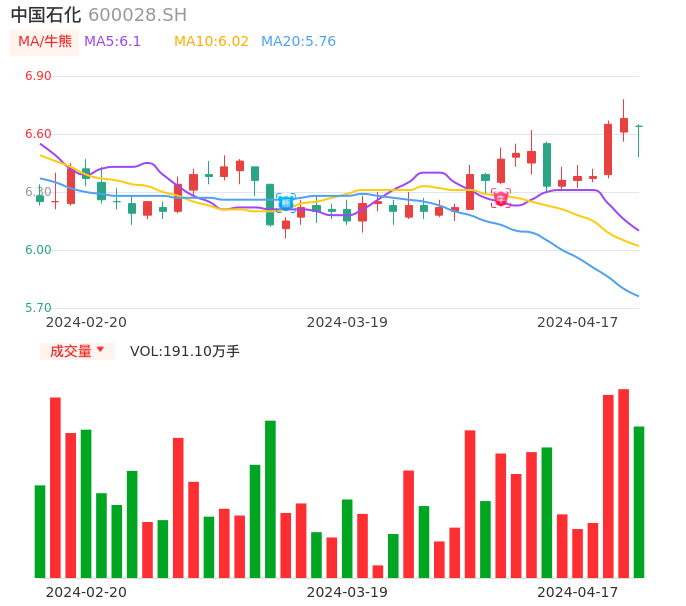Click the last green volume bar on the right

coord(639,502)
